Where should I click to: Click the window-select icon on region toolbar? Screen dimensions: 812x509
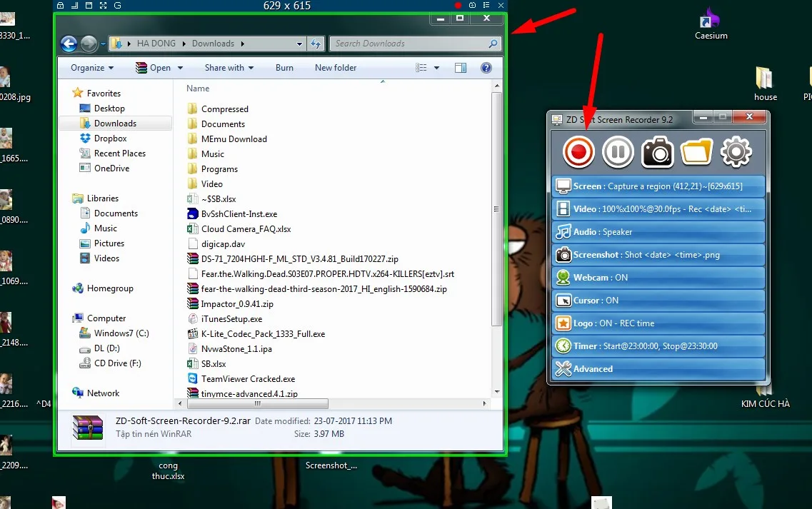tap(89, 5)
